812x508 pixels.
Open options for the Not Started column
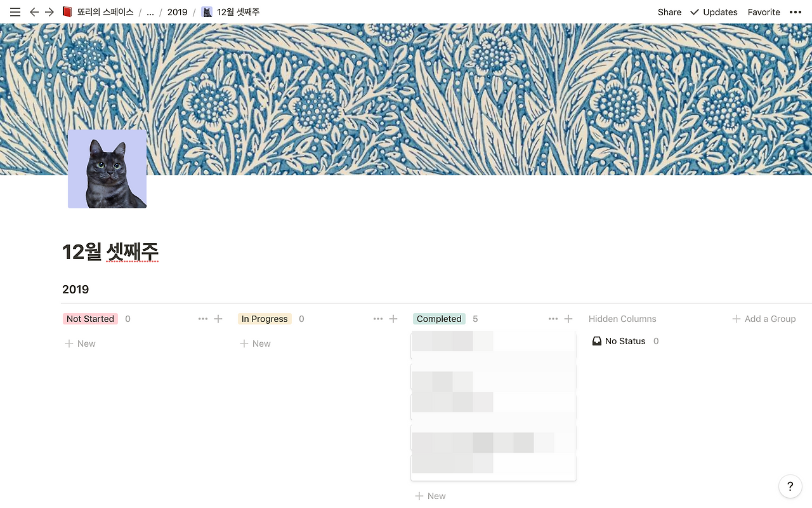(203, 319)
